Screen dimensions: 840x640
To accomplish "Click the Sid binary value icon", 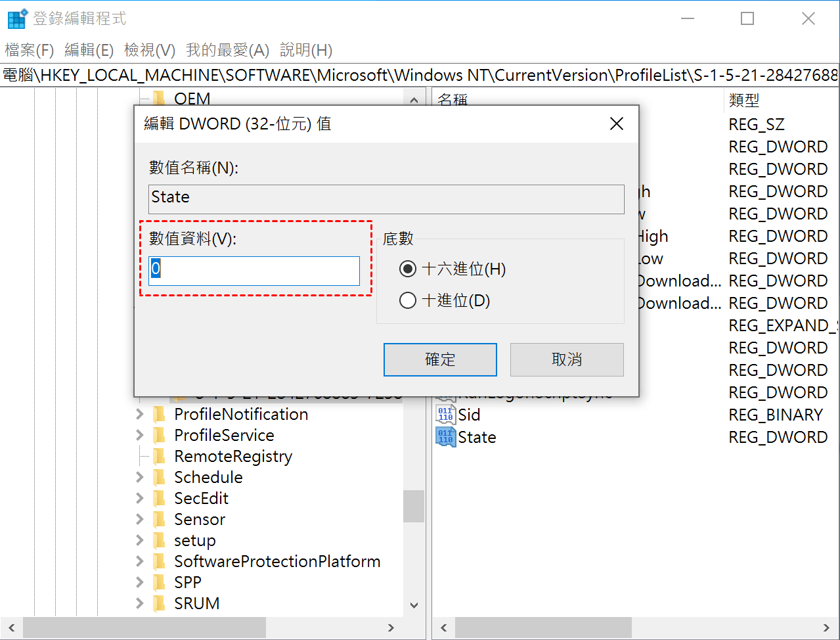I will [x=445, y=415].
